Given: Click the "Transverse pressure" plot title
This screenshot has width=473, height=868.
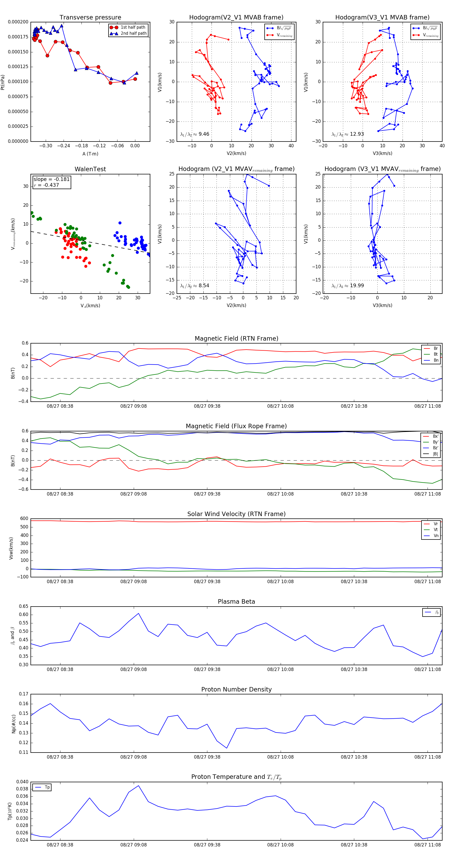Looking at the screenshot, I should (90, 18).
